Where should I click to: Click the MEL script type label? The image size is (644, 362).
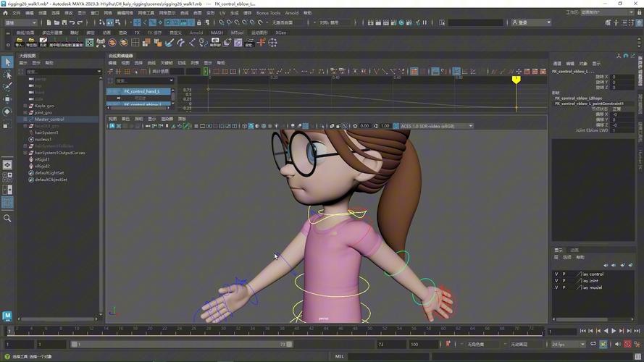tap(340, 356)
